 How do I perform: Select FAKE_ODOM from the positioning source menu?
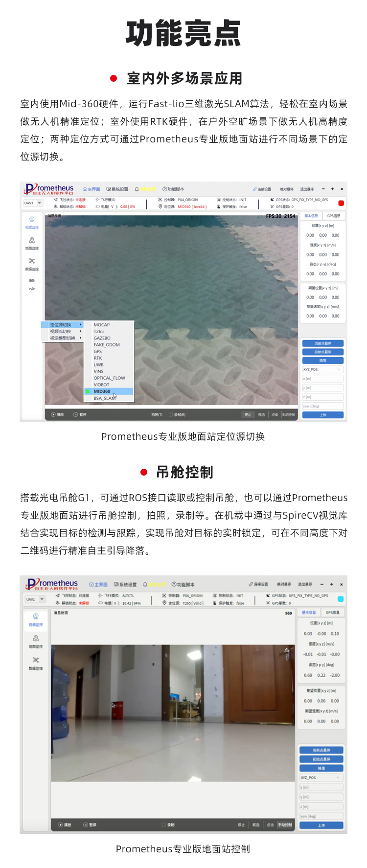(x=109, y=345)
